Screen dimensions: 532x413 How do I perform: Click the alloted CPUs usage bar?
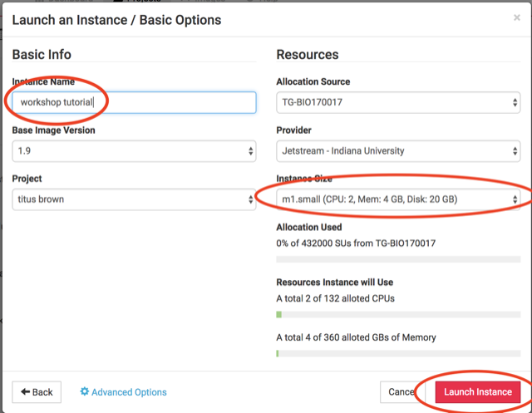(x=398, y=315)
